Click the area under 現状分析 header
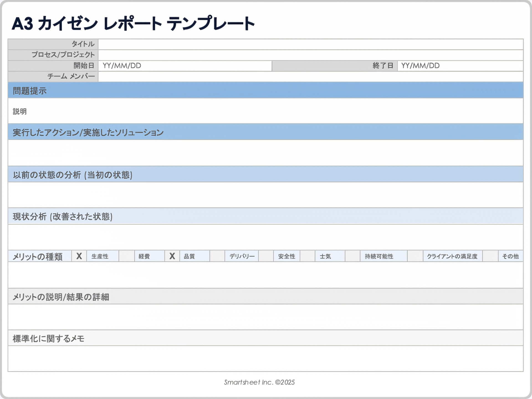The height and width of the screenshot is (399, 532). (265, 237)
